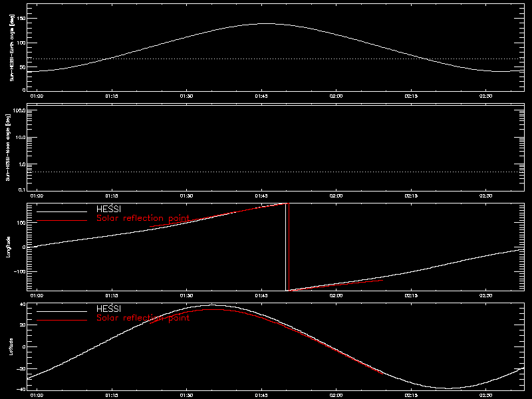Viewport: 532px width, 399px height.
Task: Click the Longitude y-axis label
Action: click(8, 247)
